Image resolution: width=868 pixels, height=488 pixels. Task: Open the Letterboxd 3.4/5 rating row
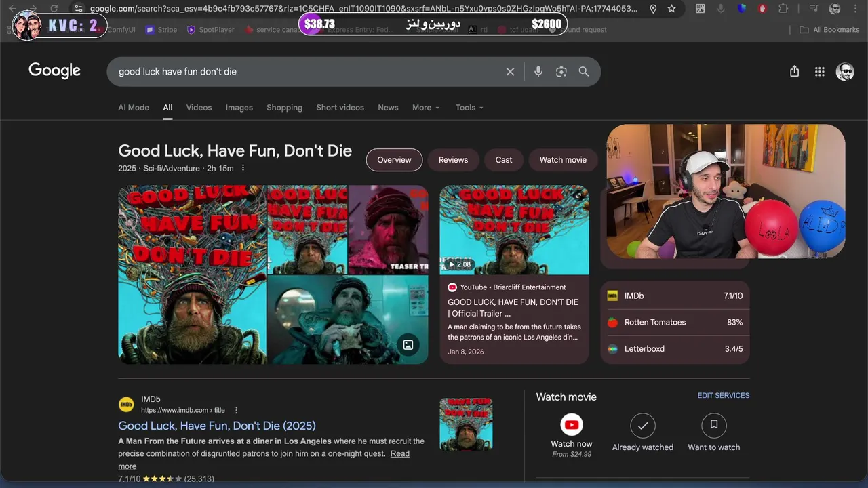[675, 349]
